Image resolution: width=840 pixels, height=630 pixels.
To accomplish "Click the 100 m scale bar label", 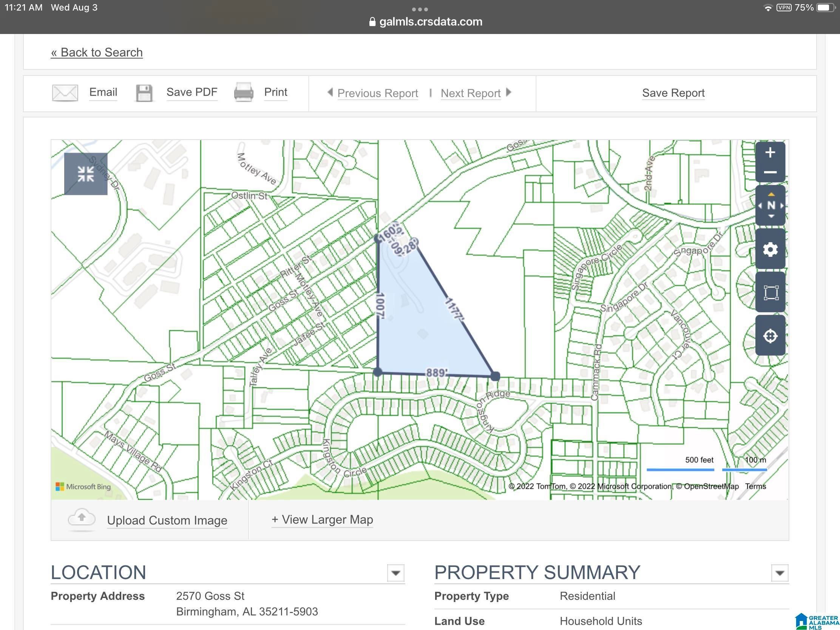I will pos(755,460).
